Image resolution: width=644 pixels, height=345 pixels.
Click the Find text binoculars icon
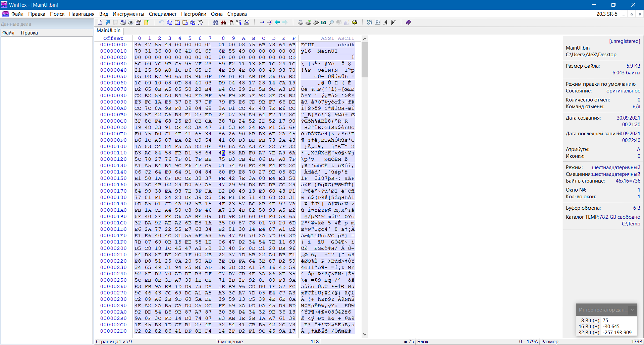pyautogui.click(x=216, y=22)
